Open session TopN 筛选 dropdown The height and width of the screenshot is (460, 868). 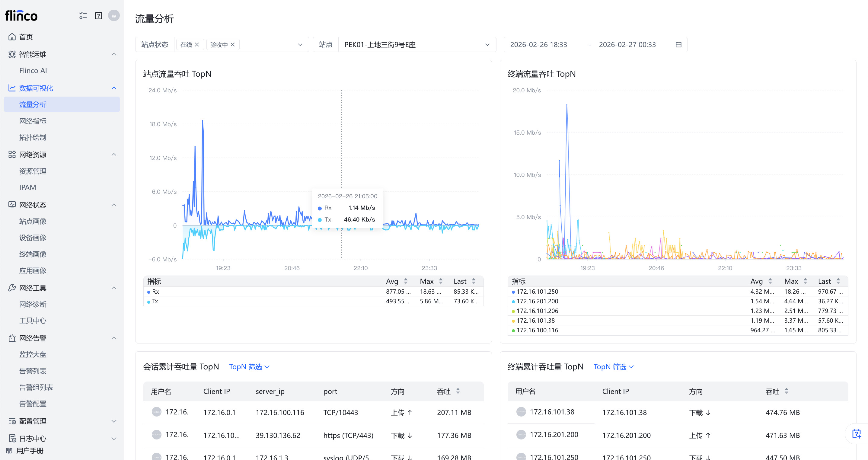coord(249,367)
